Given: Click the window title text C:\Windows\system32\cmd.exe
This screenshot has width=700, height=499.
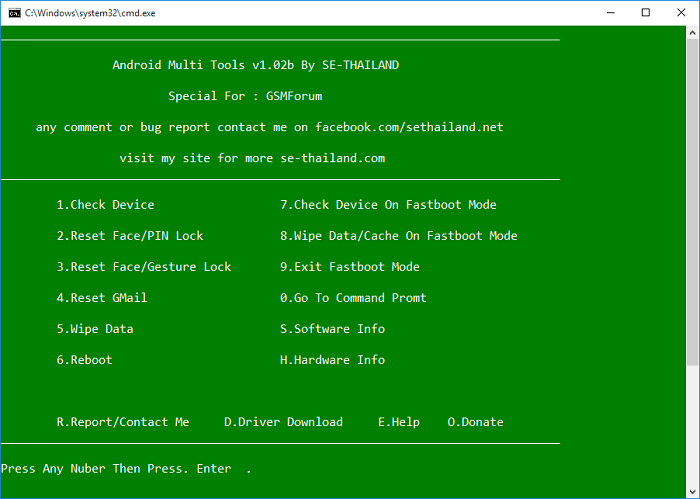Looking at the screenshot, I should [90, 13].
